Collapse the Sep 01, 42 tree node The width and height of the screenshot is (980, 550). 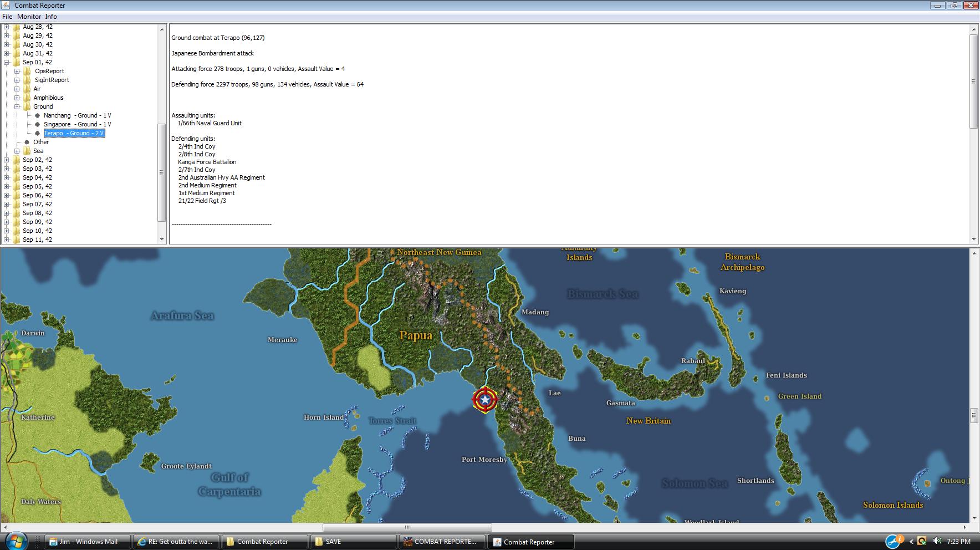[x=7, y=62]
